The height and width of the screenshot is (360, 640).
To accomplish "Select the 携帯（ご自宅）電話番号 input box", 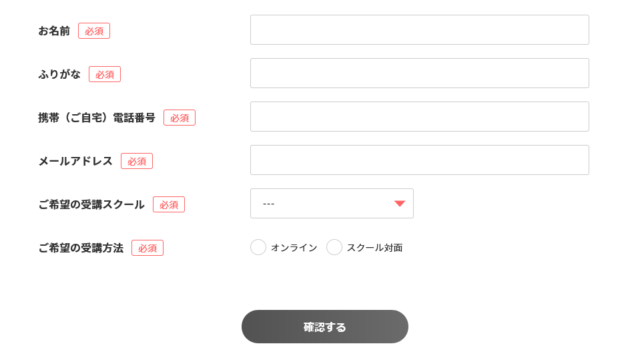I will [419, 116].
